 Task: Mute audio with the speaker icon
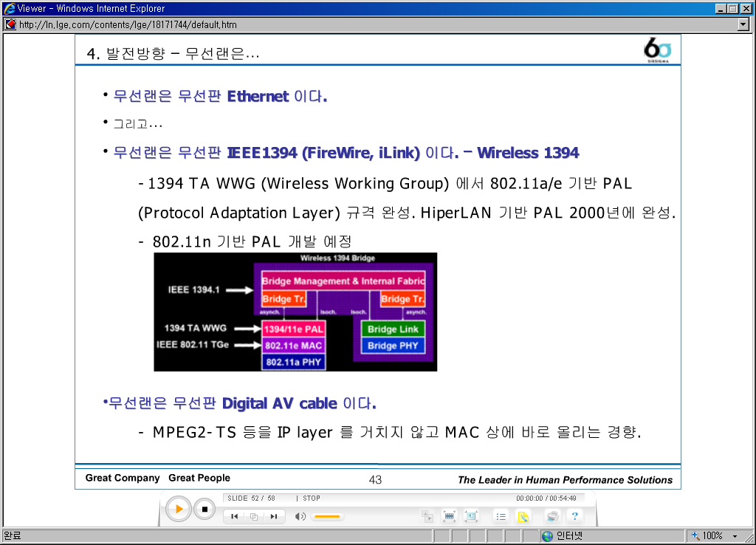coord(300,516)
